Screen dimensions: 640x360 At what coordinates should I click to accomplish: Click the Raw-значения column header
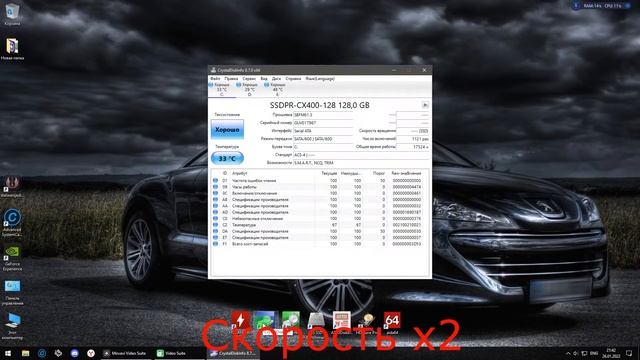pos(406,173)
